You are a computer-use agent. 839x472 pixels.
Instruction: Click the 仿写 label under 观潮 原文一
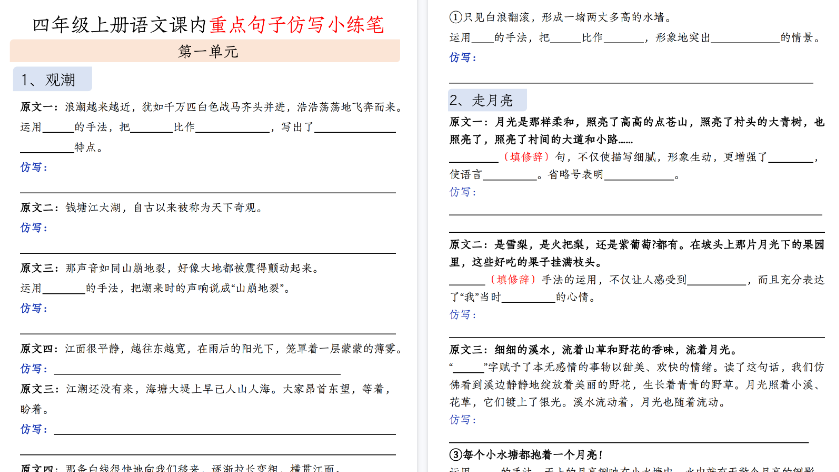click(34, 168)
